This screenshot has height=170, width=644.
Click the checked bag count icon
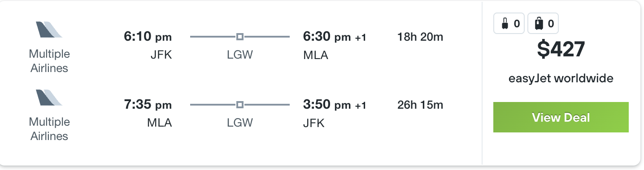point(543,23)
